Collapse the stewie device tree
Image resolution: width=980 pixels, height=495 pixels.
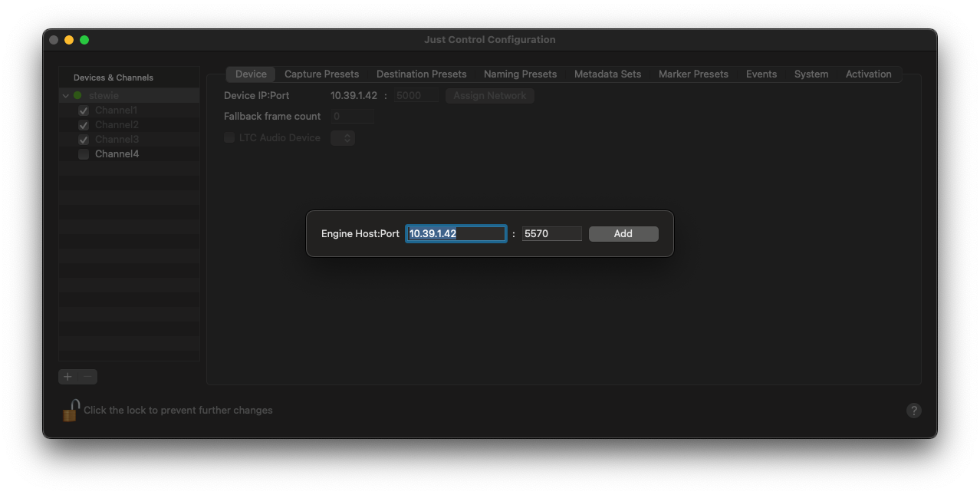tap(65, 96)
